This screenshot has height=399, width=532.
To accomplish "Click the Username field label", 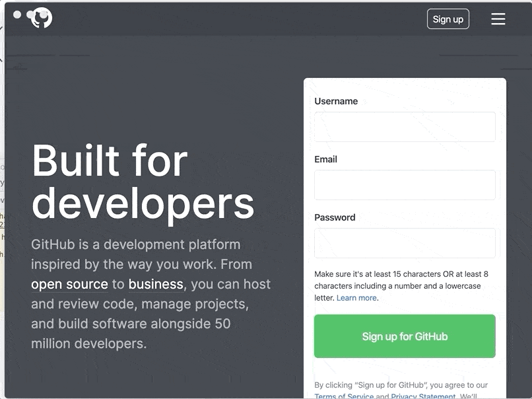I will tap(336, 101).
